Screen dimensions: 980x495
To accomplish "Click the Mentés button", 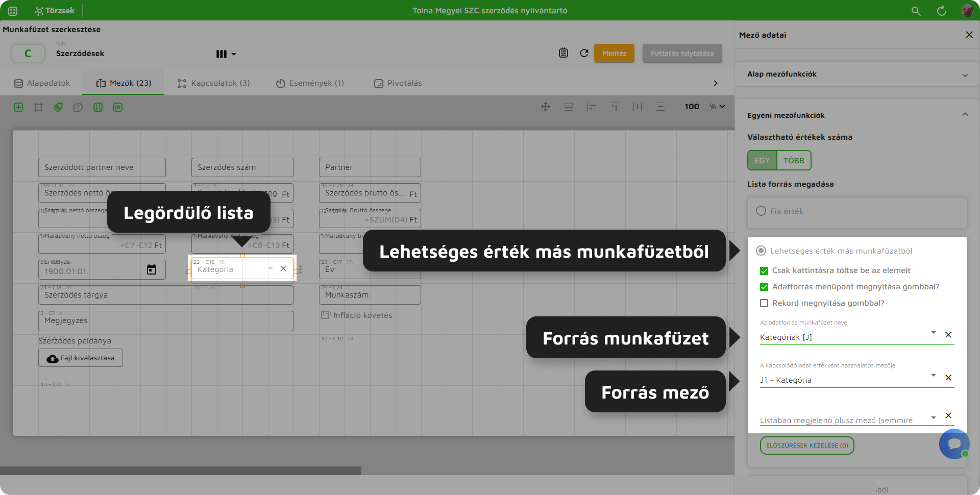I will [x=614, y=53].
